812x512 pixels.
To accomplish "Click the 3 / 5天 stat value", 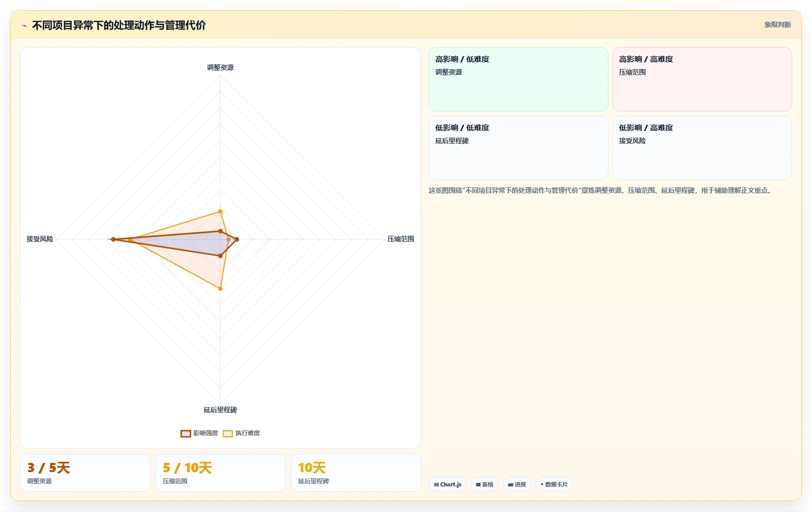I will (x=49, y=468).
